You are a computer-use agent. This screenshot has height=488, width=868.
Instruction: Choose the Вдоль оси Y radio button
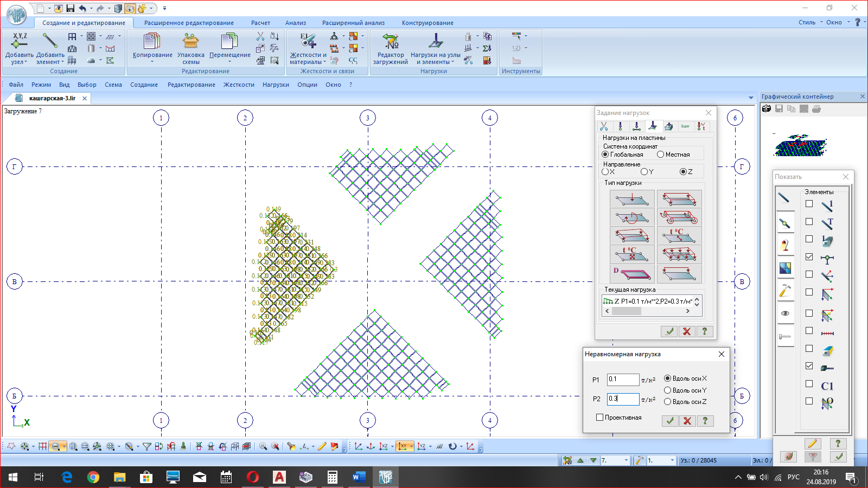pos(668,390)
